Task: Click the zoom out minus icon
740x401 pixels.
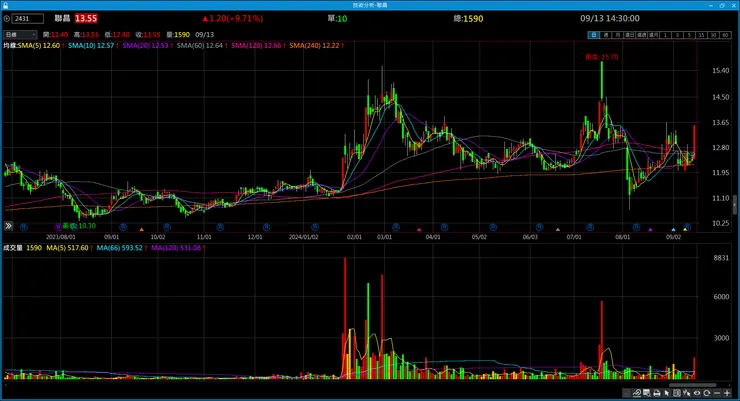Action: [717, 393]
